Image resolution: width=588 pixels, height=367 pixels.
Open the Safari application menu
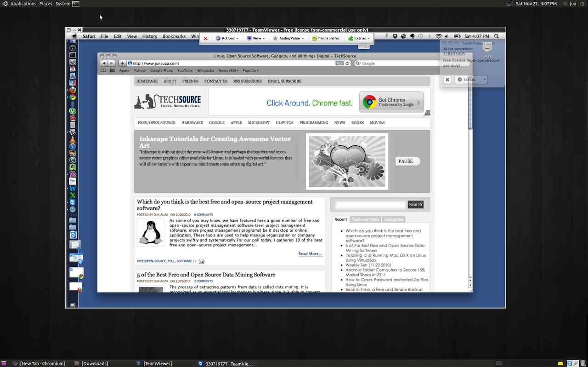point(89,36)
